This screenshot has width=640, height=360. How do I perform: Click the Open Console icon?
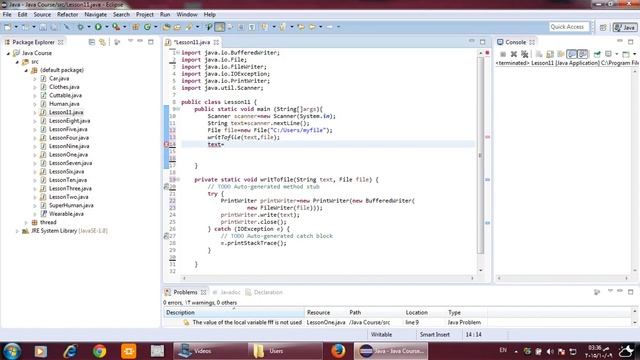coord(626,54)
